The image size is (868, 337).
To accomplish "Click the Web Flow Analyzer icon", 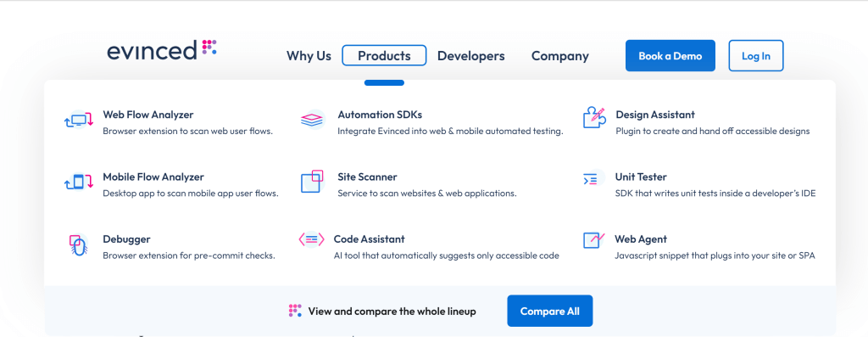I will 79,121.
